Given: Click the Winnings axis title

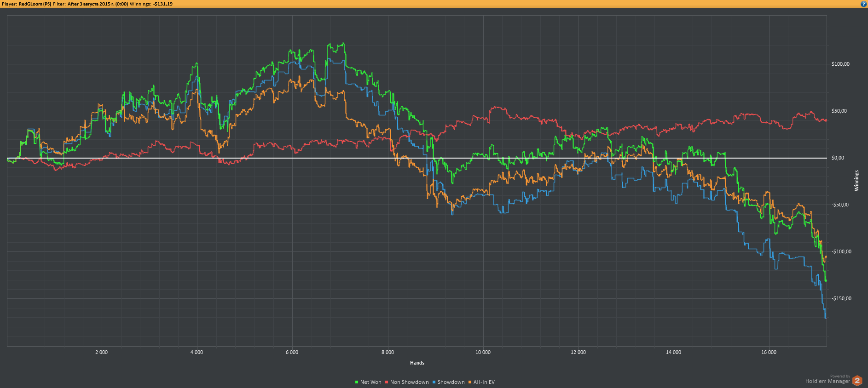Looking at the screenshot, I should tap(856, 181).
